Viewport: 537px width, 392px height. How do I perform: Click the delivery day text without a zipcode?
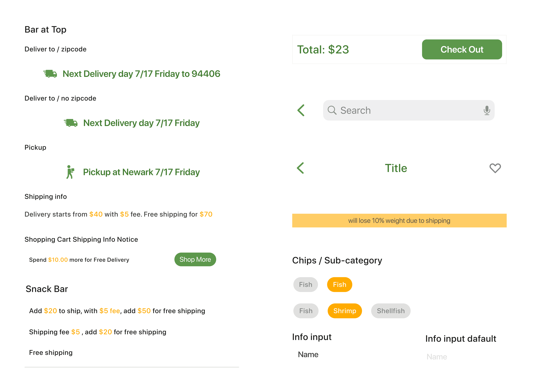tap(141, 123)
